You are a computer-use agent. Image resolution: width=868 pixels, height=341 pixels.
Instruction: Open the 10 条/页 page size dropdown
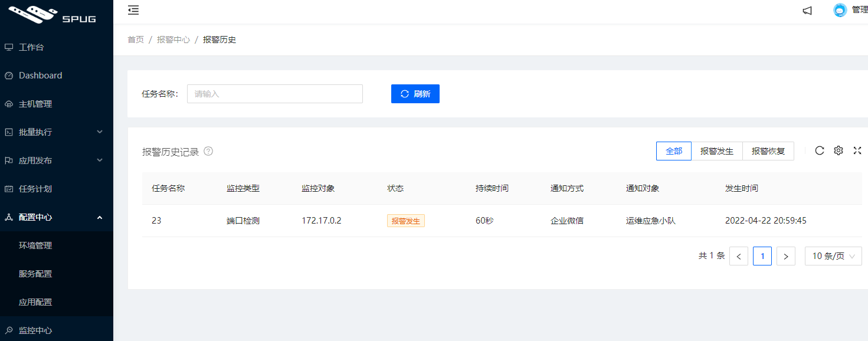[x=833, y=255]
